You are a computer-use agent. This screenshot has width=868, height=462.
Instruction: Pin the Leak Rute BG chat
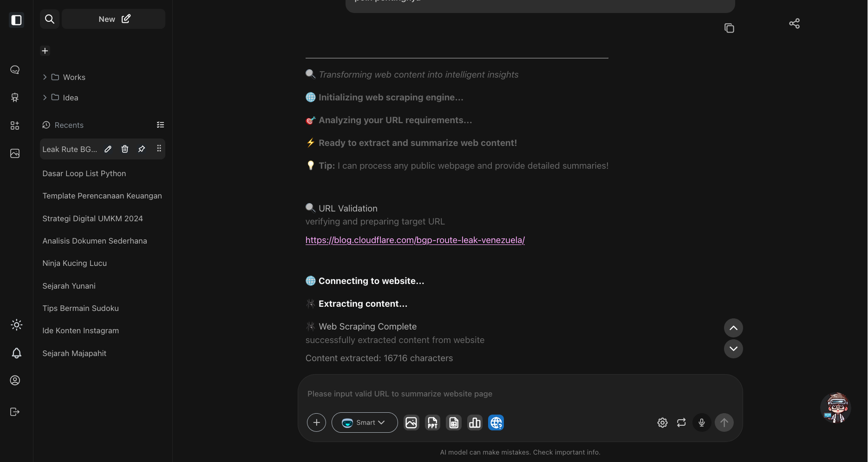(142, 149)
